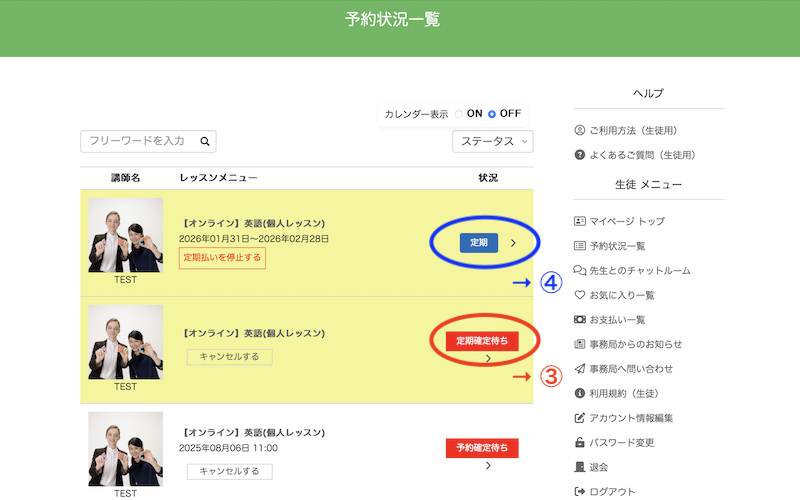Click the heart icon for お気に入り一覧

579,295
